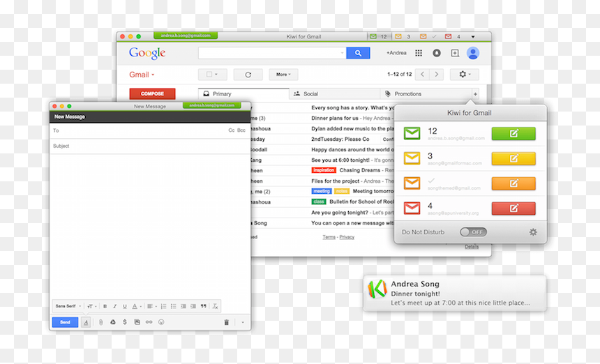The width and height of the screenshot is (600, 364).
Task: Compose from yellow asong@gmailformac account
Action: [513, 158]
